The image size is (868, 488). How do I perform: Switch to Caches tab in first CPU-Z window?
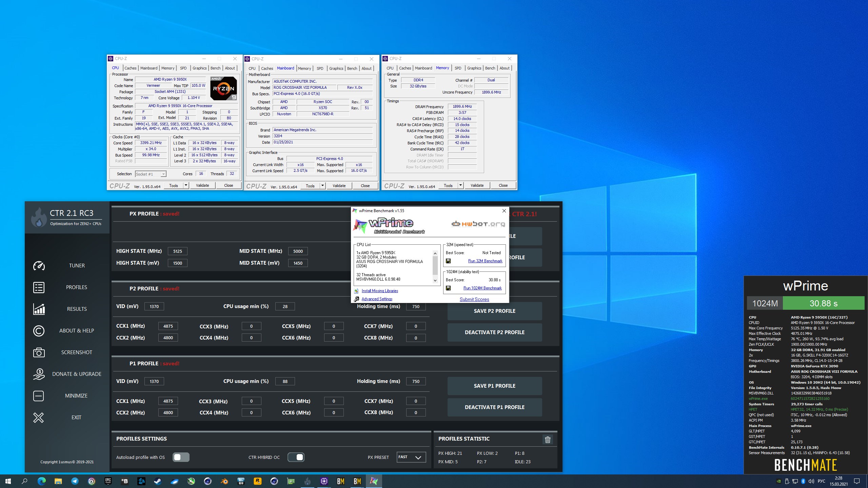pyautogui.click(x=130, y=68)
